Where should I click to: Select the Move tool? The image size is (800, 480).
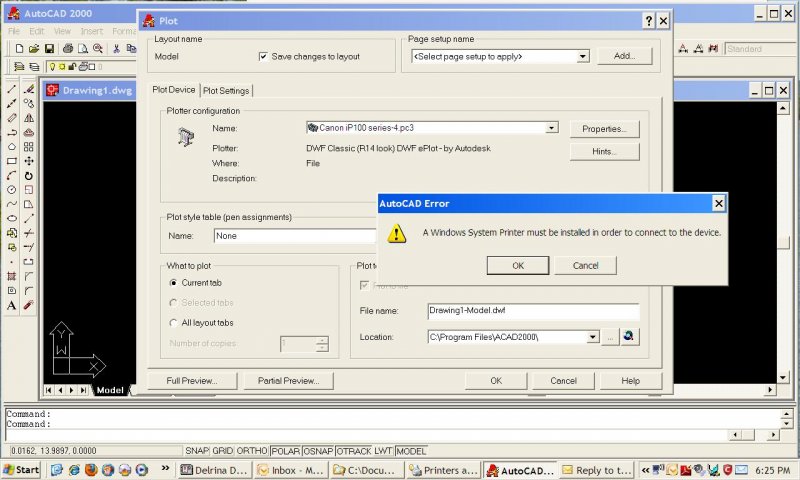[29, 161]
